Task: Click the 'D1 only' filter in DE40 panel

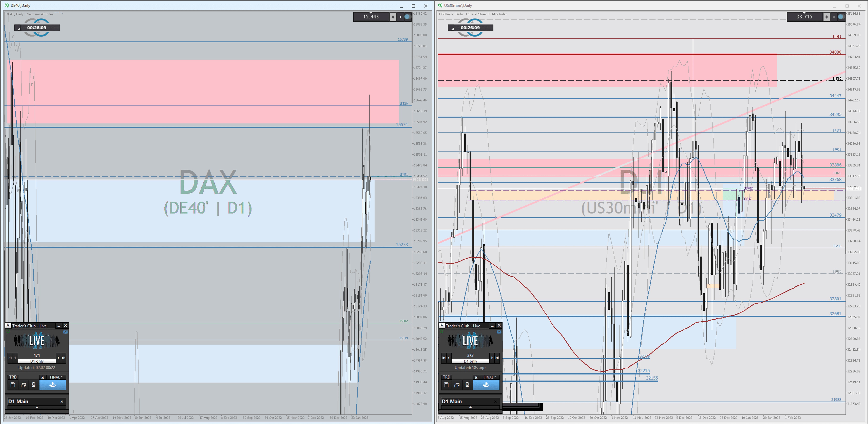Action: (x=37, y=361)
